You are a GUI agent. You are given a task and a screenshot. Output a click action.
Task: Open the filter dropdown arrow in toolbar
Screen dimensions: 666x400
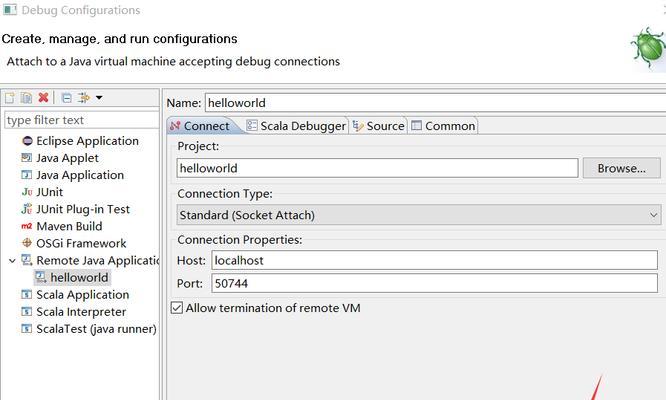tap(99, 98)
